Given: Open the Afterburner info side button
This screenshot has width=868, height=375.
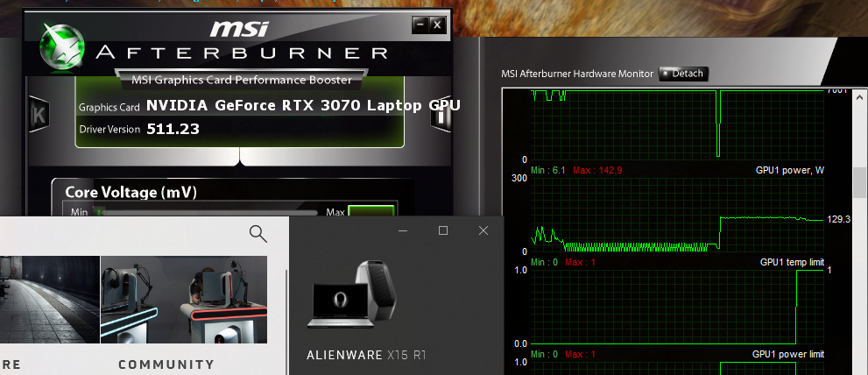Looking at the screenshot, I should coord(441,115).
